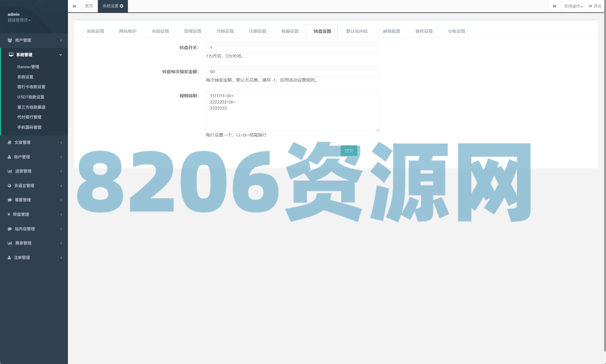Click the textarea resize handle corner
606x364 pixels.
(x=377, y=130)
